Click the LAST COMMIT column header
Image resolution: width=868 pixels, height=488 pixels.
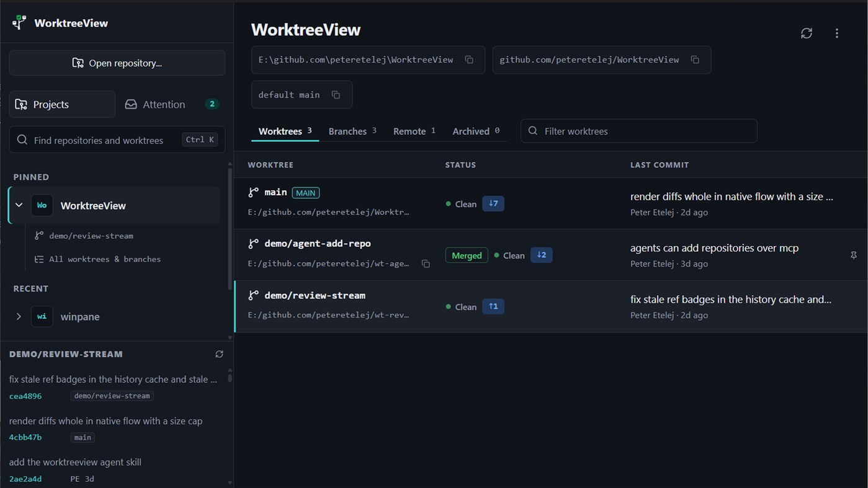point(660,165)
